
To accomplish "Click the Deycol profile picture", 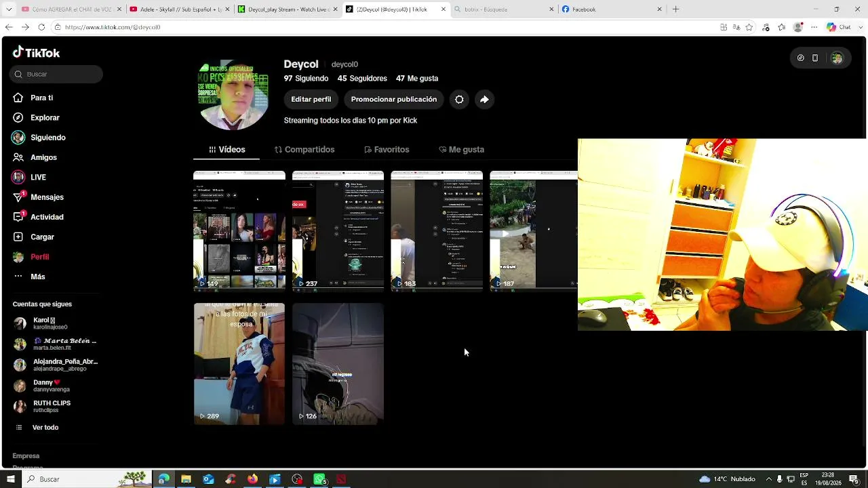I will click(233, 96).
